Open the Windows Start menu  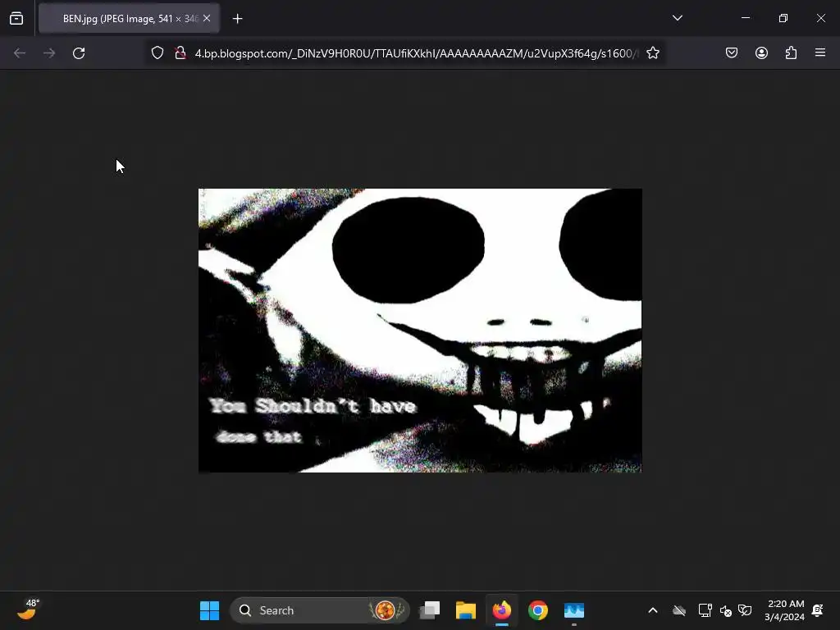pos(209,610)
